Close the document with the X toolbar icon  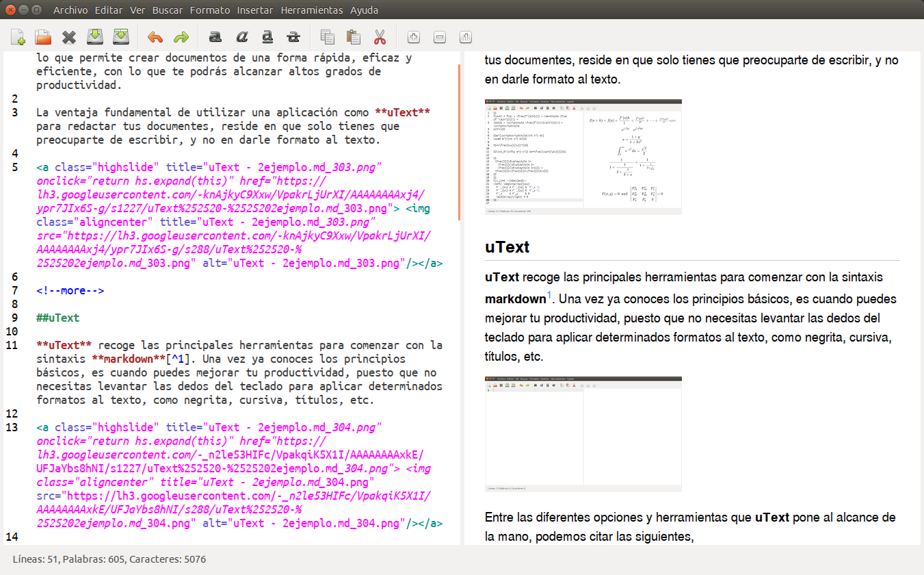tap(69, 37)
